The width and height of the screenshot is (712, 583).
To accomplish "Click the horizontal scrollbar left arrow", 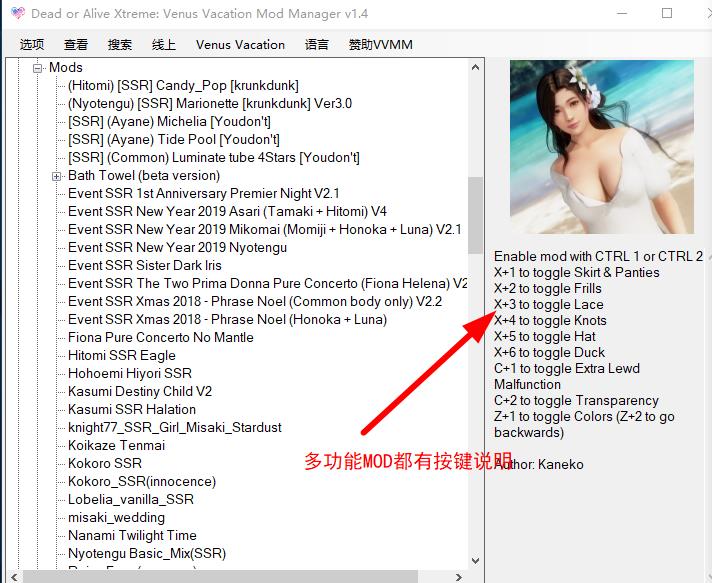I will [13, 576].
